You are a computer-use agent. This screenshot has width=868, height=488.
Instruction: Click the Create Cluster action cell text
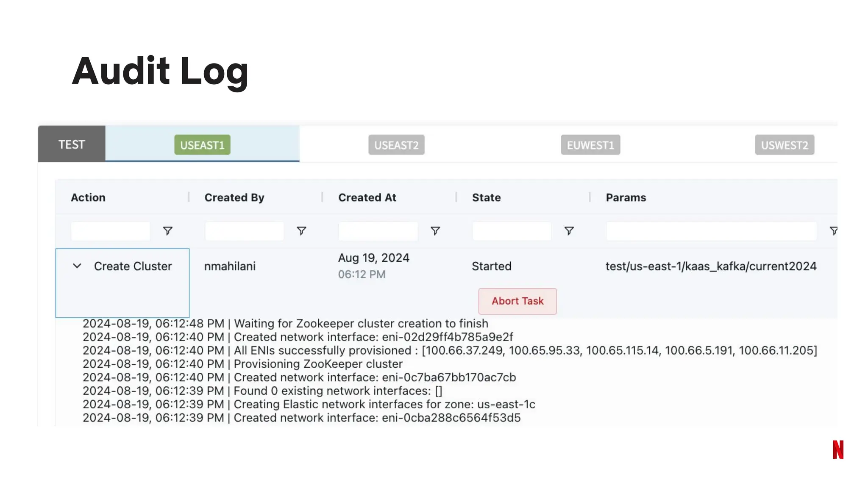[x=133, y=266]
